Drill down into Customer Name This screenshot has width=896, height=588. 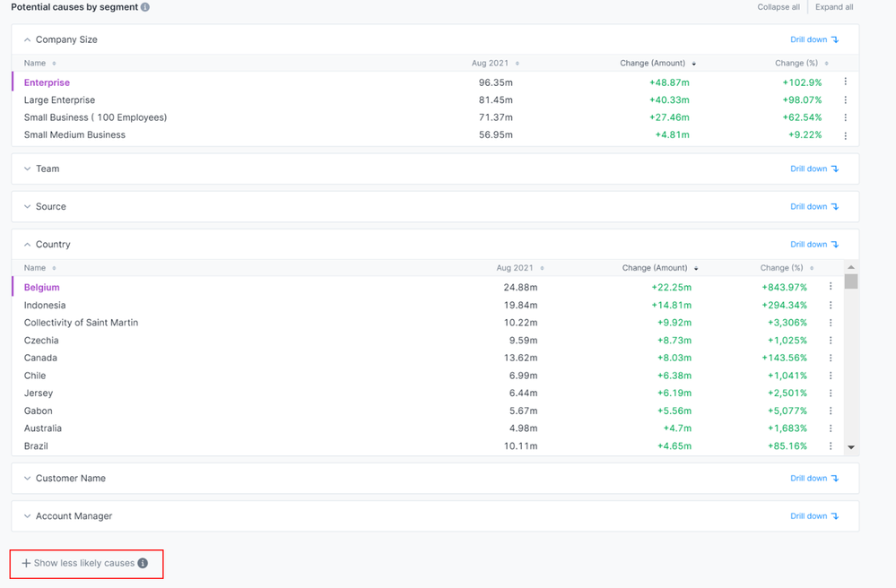coord(814,479)
